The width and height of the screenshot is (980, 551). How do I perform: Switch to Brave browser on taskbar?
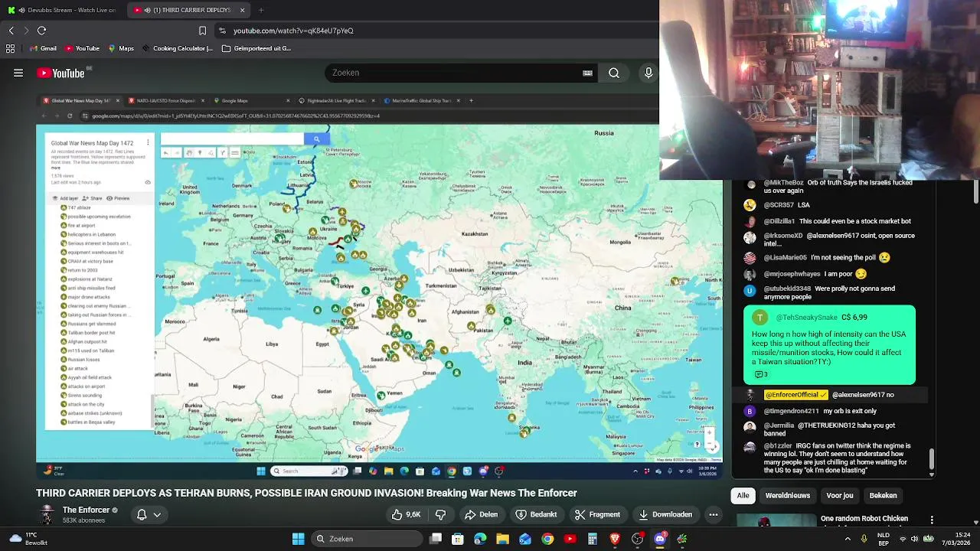click(x=615, y=539)
